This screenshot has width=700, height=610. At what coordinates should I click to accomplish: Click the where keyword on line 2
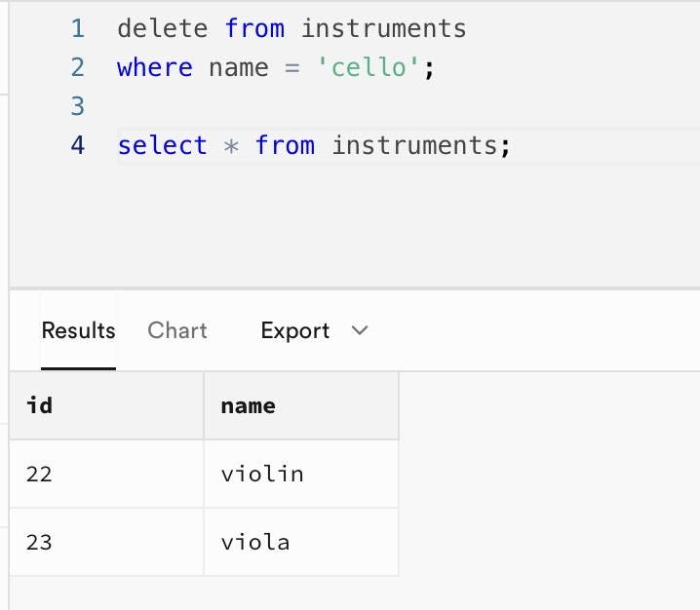click(155, 68)
